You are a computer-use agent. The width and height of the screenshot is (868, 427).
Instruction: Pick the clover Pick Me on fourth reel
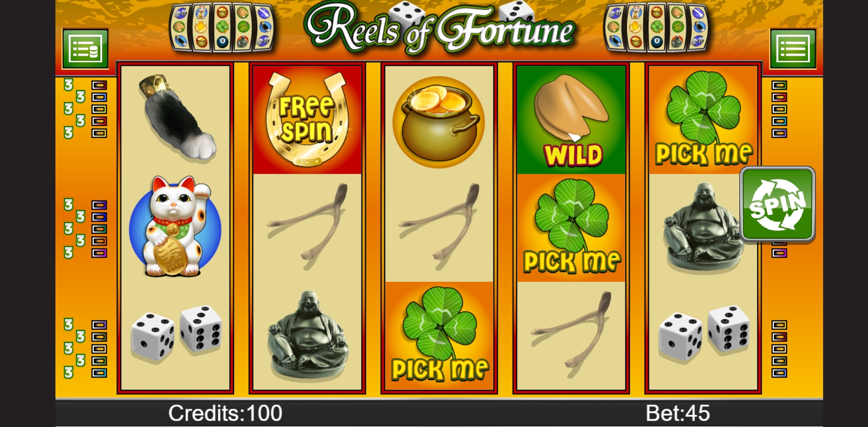pyautogui.click(x=571, y=228)
